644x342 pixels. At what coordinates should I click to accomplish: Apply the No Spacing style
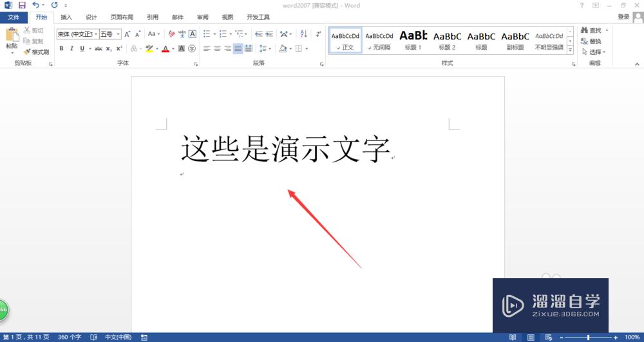tap(379, 40)
